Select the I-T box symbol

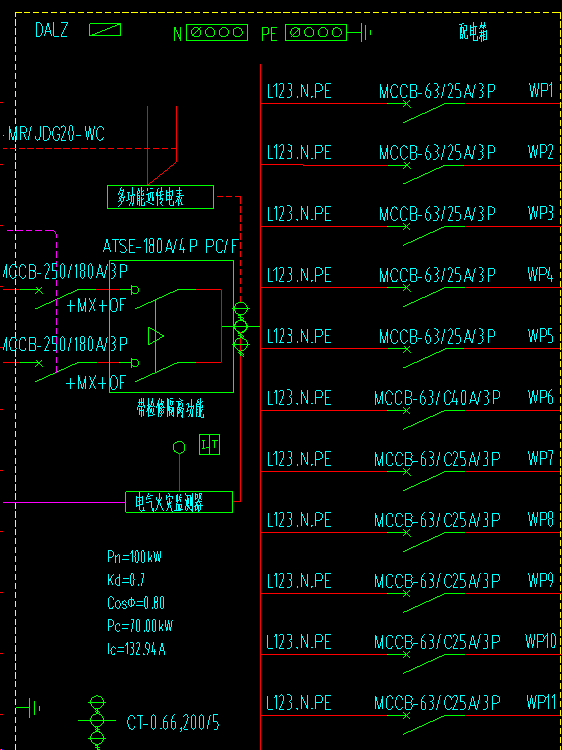coord(209,446)
